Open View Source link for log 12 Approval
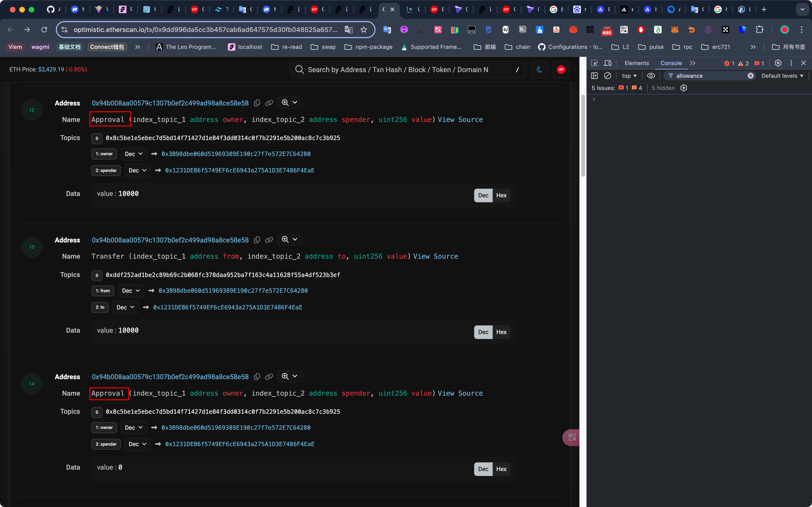 pyautogui.click(x=460, y=119)
